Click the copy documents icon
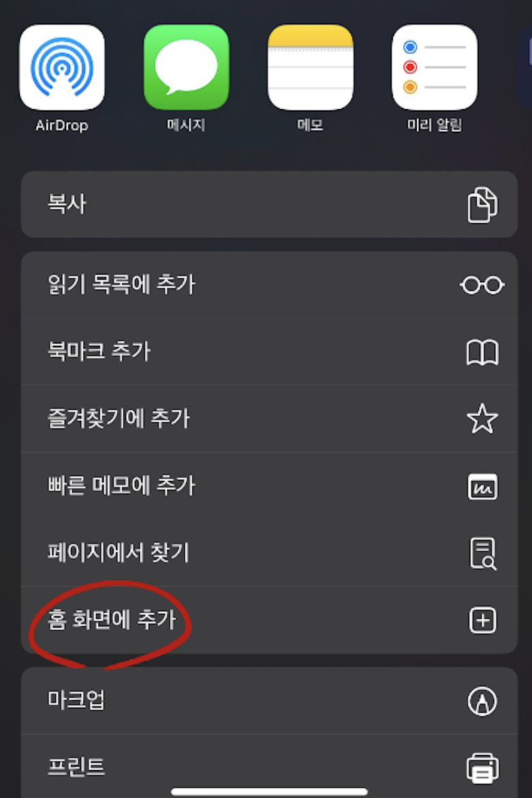This screenshot has height=798, width=532. click(x=482, y=205)
